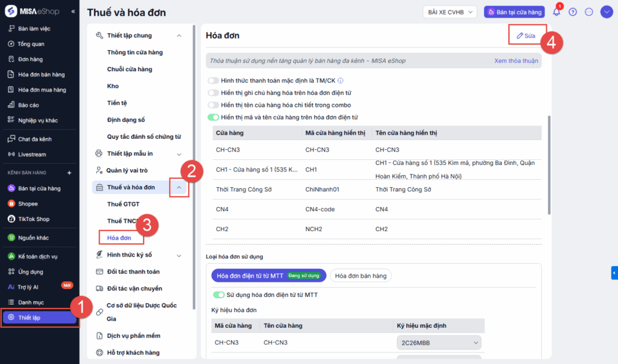The height and width of the screenshot is (364, 618).
Task: Add sales channel with plus icon
Action: coord(69,173)
